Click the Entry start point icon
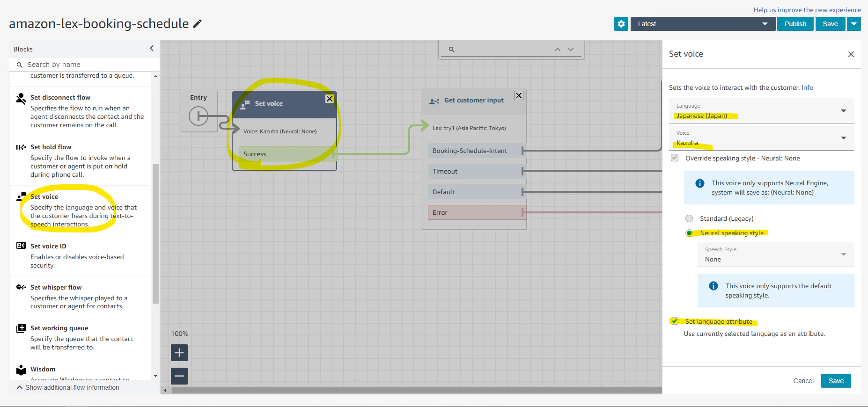This screenshot has width=868, height=407. click(x=199, y=116)
